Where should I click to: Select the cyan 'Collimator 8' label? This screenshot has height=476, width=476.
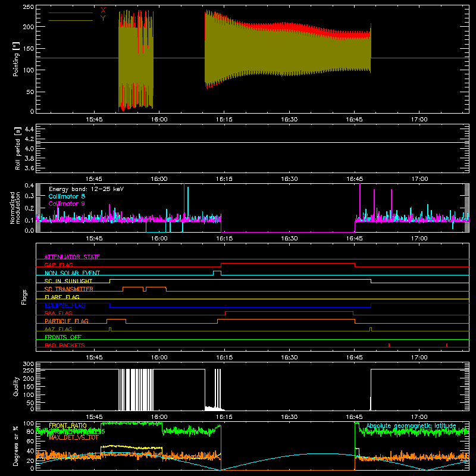pyautogui.click(x=67, y=196)
